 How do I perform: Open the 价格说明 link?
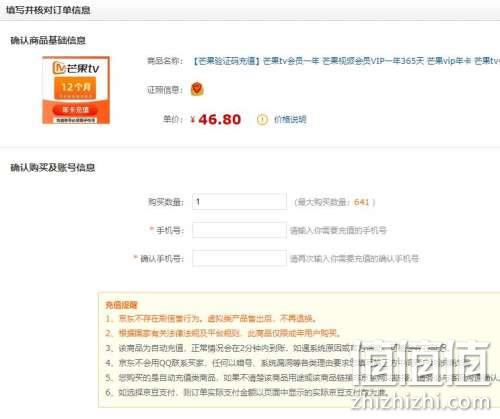[x=290, y=119]
